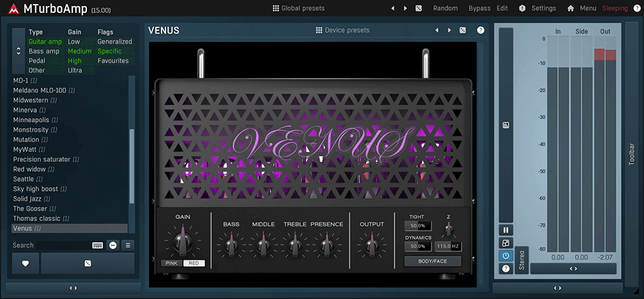Toggle the Generalized flag filter
644x299 pixels.
pyautogui.click(x=115, y=41)
